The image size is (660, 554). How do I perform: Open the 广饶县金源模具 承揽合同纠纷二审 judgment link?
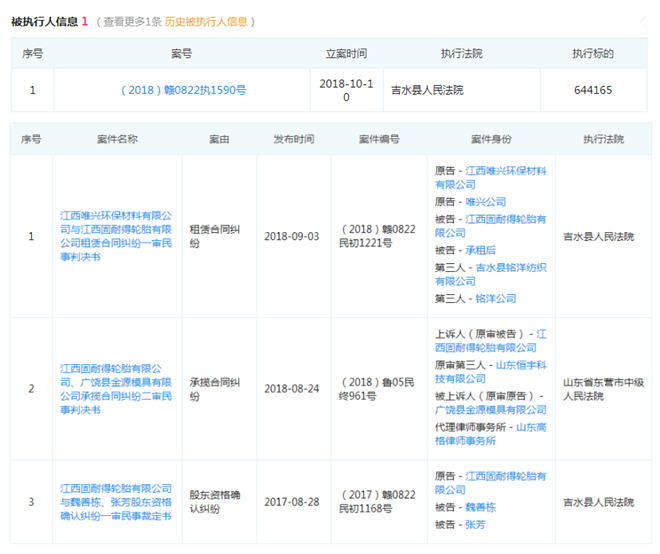pos(116,389)
